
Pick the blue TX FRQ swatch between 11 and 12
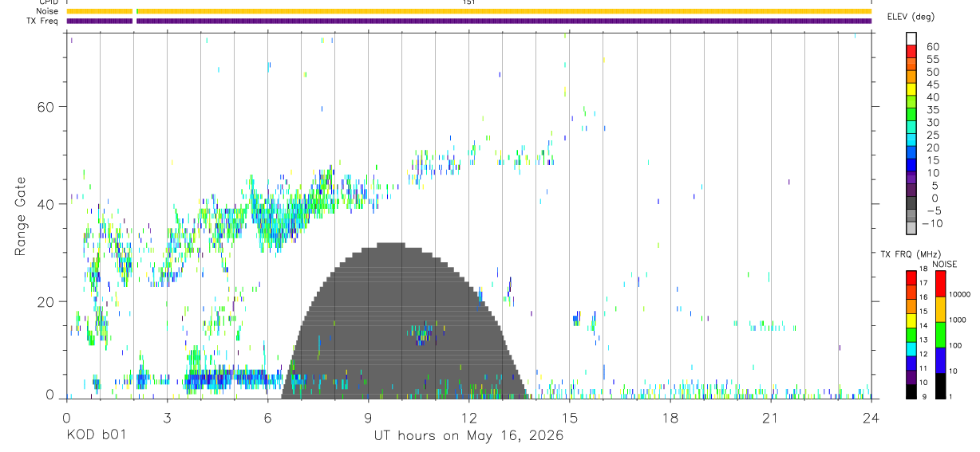pos(911,362)
